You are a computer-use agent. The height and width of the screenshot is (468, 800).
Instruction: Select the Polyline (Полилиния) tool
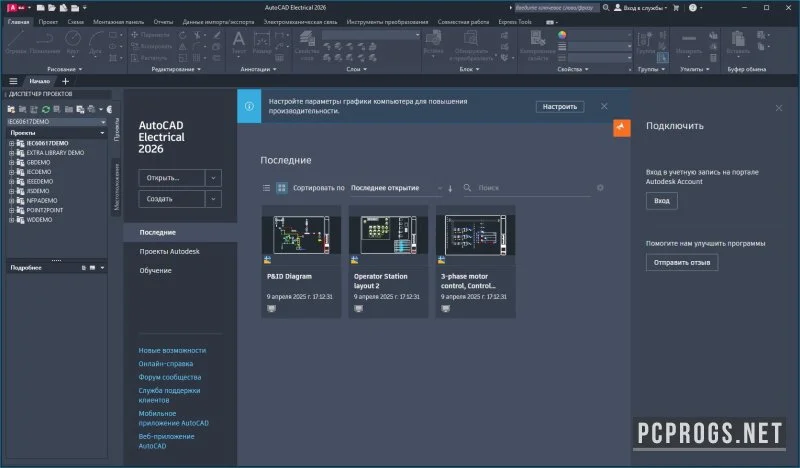(45, 42)
